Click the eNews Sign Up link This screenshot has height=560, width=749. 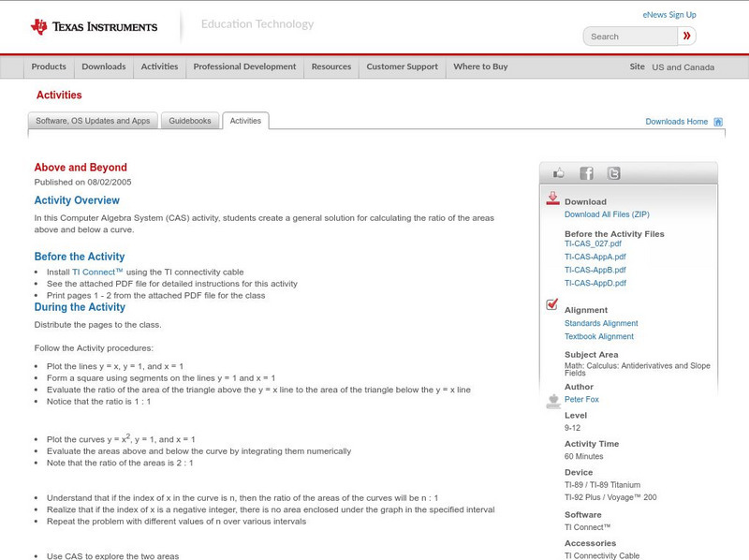pyautogui.click(x=669, y=15)
